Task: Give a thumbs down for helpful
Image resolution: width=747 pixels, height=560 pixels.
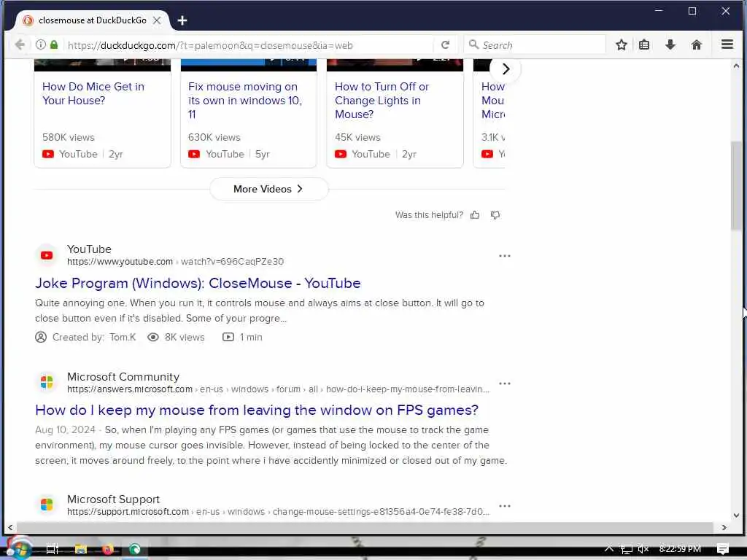Action: tap(495, 215)
